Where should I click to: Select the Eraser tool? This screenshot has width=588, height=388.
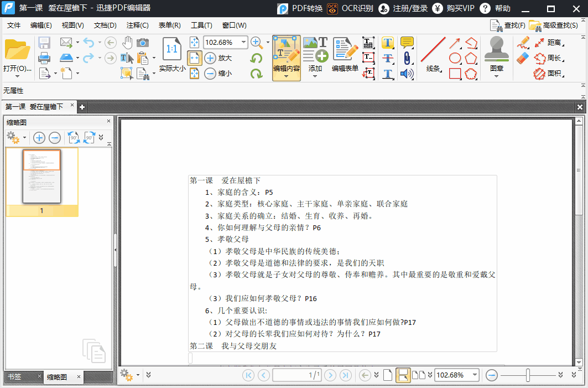pyautogui.click(x=523, y=58)
